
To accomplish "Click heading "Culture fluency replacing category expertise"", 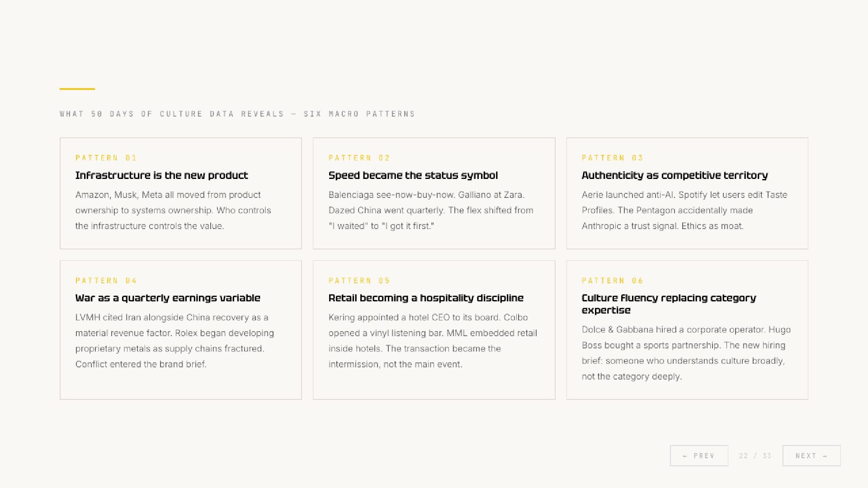I will [669, 304].
